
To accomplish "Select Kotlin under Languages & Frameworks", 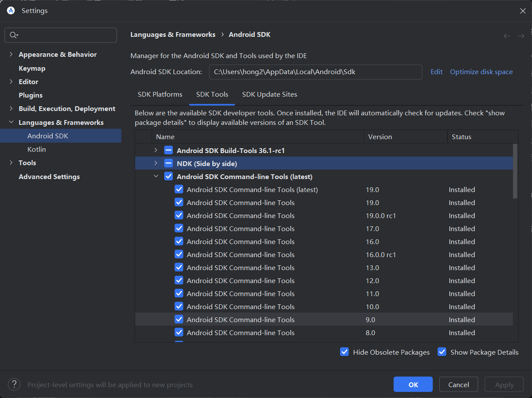I will click(36, 150).
